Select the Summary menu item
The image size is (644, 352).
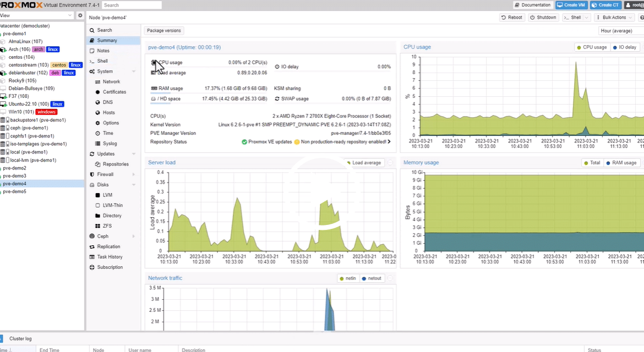pyautogui.click(x=113, y=41)
